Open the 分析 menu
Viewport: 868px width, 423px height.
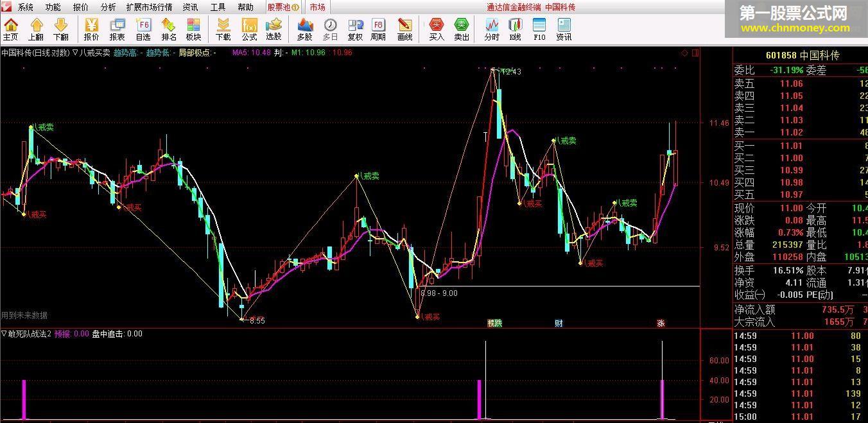(108, 7)
